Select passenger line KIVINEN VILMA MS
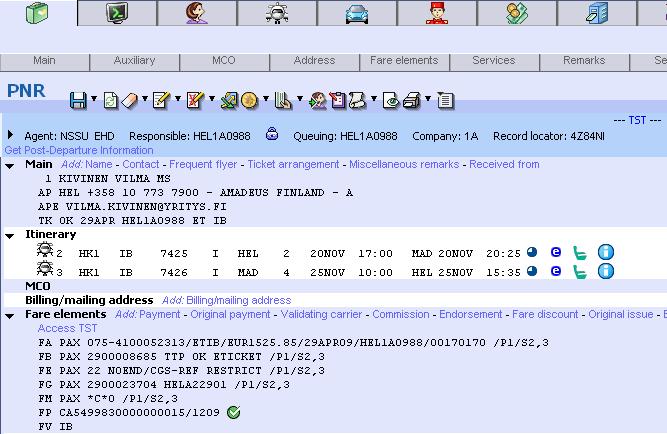 point(108,178)
